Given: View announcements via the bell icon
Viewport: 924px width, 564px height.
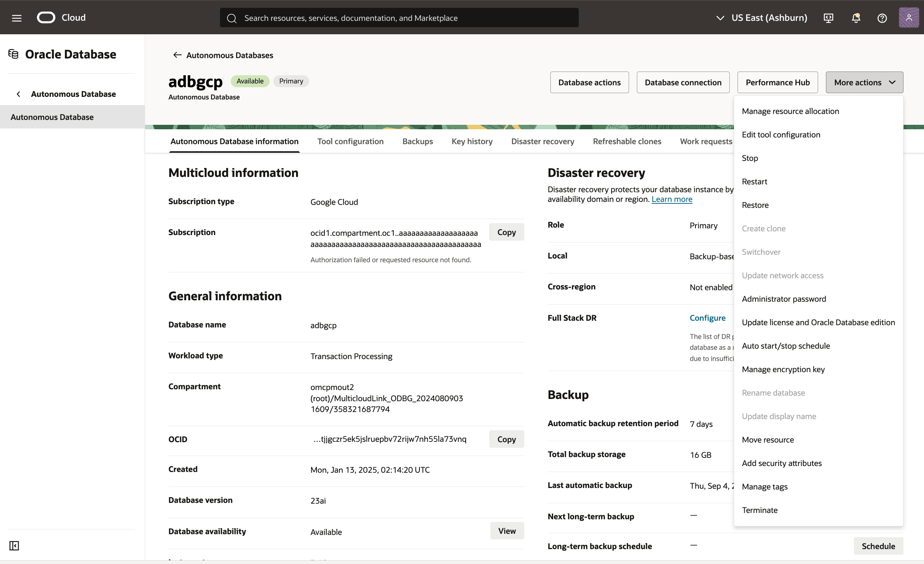Looking at the screenshot, I should 855,18.
